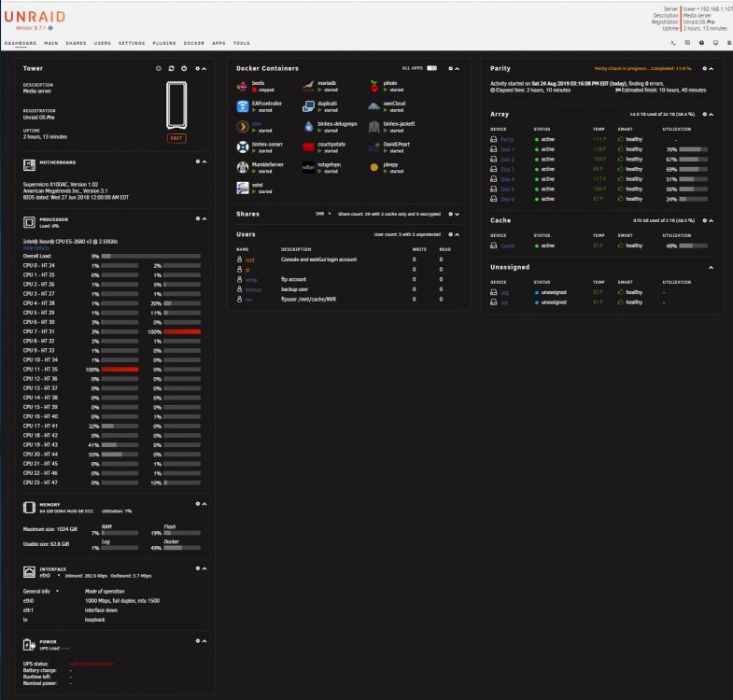The height and width of the screenshot is (700, 733).
Task: Open the root user link
Action: point(249,259)
